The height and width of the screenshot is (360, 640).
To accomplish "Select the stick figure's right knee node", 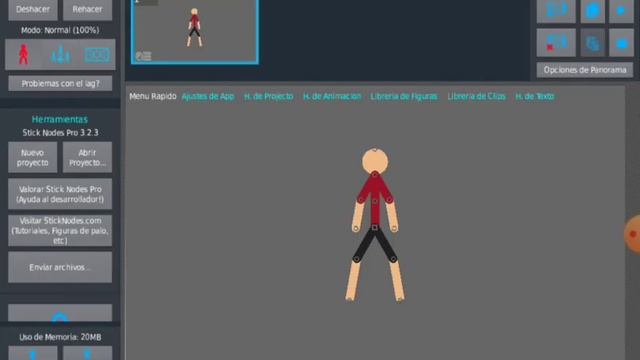I will (393, 259).
